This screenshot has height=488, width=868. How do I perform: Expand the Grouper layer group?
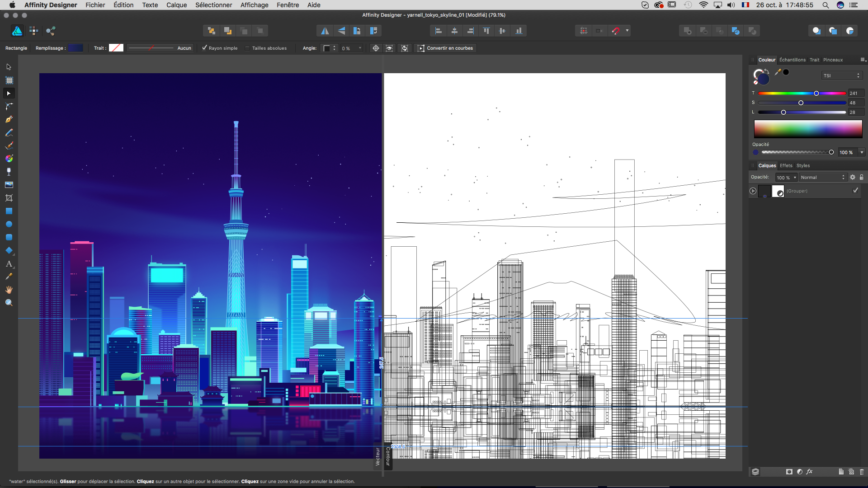pos(753,191)
